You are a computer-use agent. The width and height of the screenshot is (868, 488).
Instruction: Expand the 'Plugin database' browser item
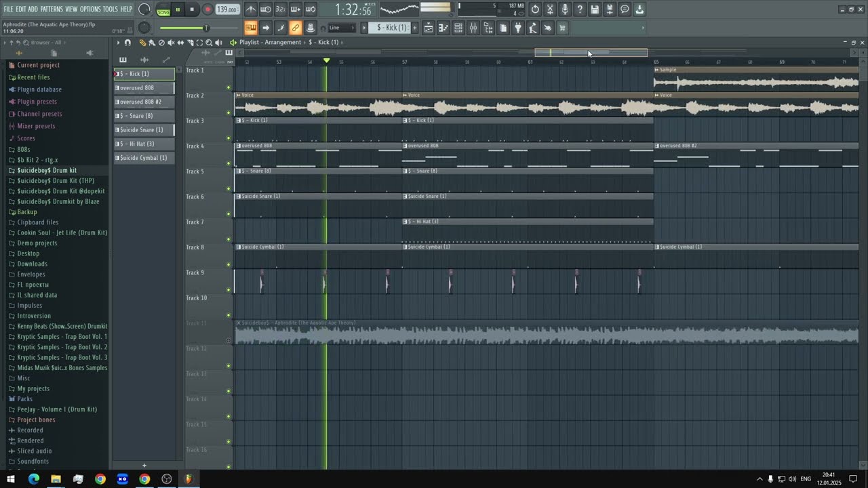click(x=39, y=89)
